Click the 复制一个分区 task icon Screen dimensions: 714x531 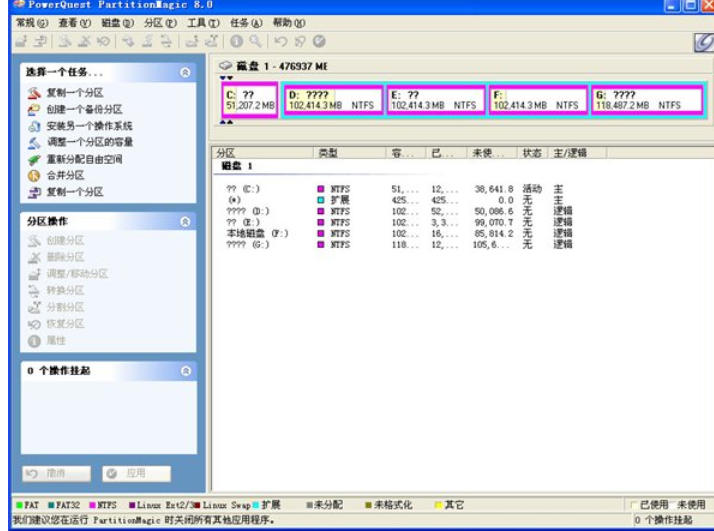[x=32, y=94]
